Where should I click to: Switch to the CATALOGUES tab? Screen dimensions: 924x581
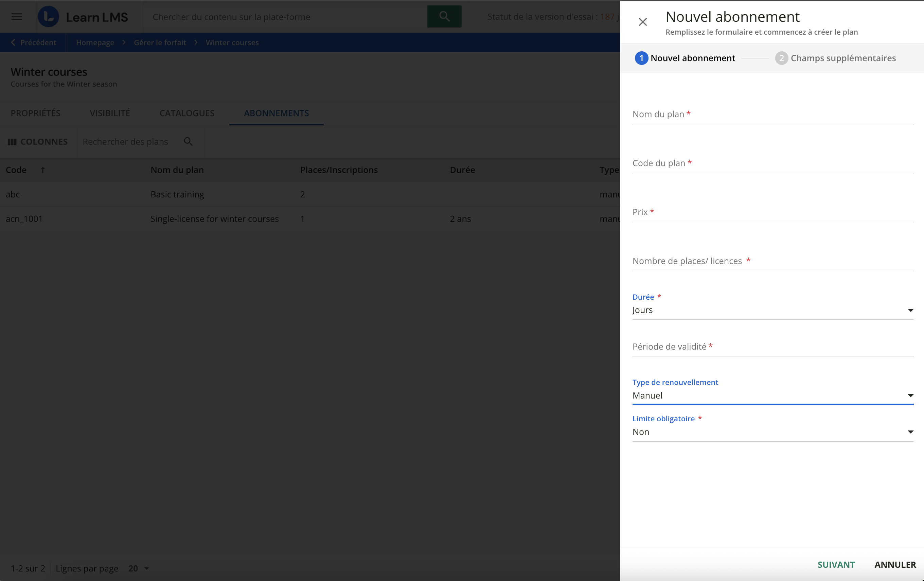(x=187, y=113)
